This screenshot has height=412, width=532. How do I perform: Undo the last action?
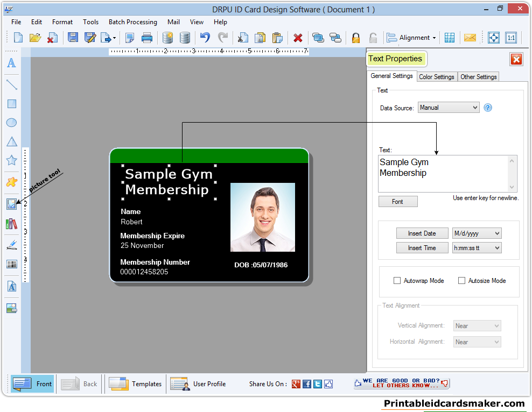(x=205, y=37)
